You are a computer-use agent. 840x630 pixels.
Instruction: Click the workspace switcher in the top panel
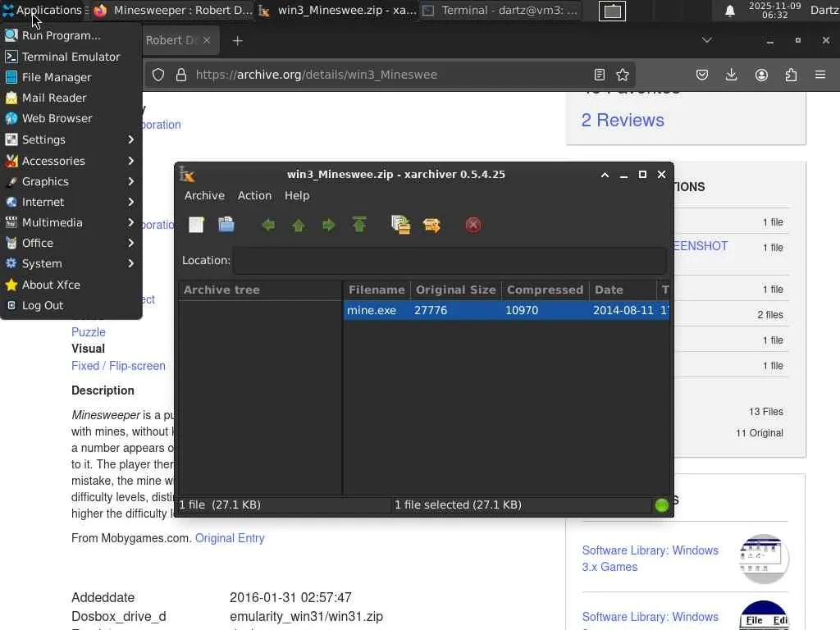pos(612,11)
